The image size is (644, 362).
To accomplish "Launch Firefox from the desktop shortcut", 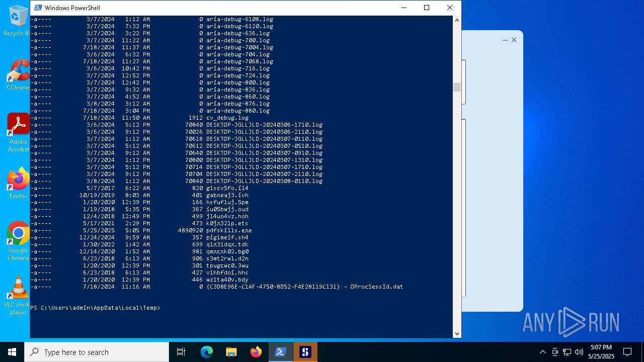I will (18, 184).
